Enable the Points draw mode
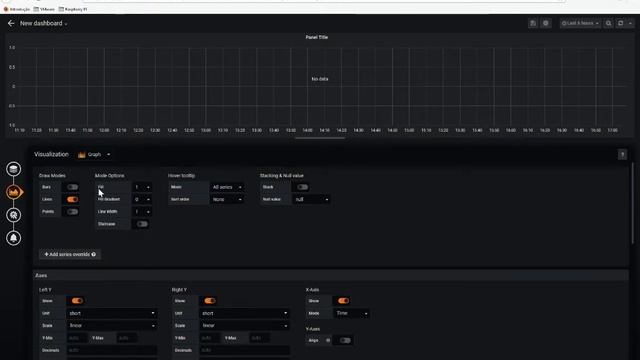 (x=72, y=211)
